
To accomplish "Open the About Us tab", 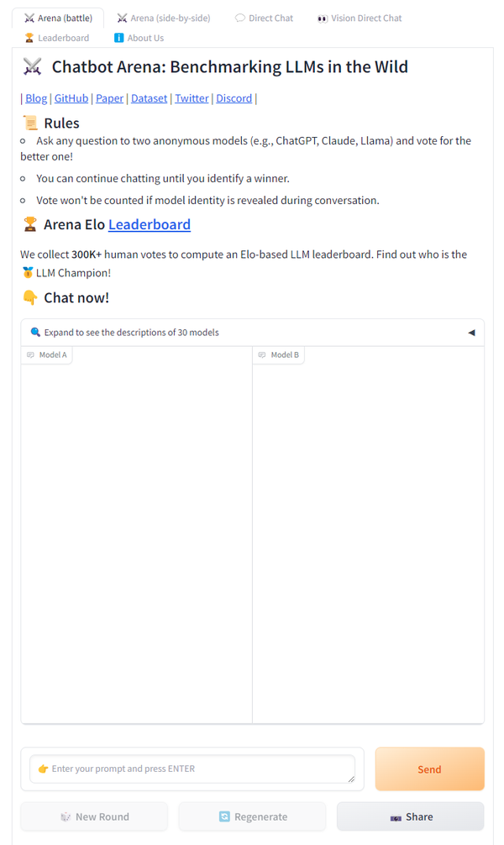I will [x=139, y=38].
